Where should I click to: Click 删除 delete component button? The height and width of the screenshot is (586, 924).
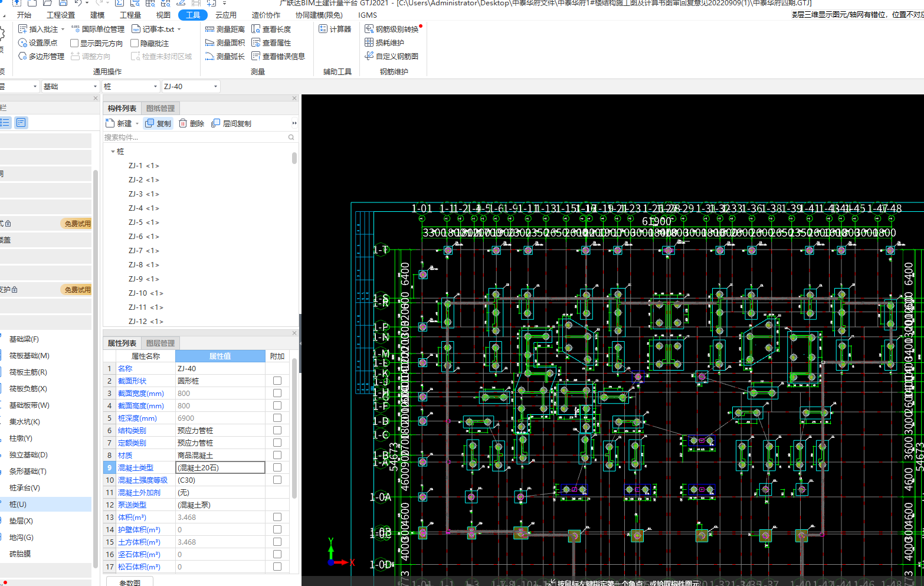[191, 123]
